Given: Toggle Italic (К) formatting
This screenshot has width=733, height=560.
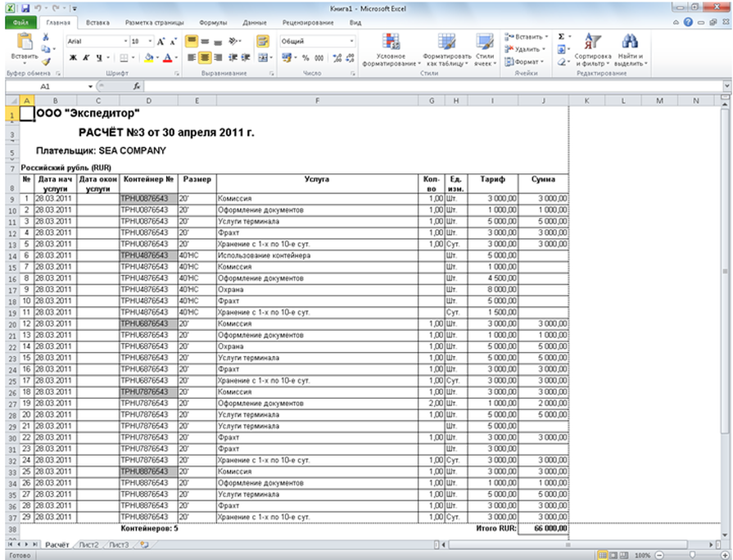Looking at the screenshot, I should (x=86, y=57).
